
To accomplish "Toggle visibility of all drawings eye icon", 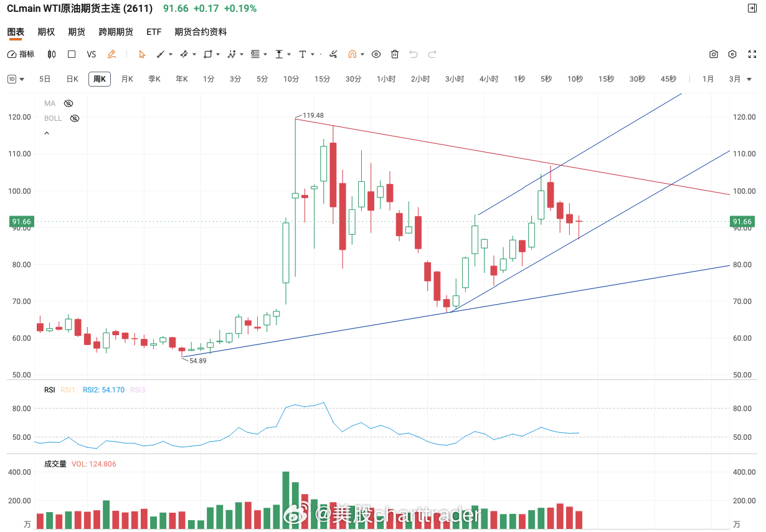I will [x=376, y=54].
